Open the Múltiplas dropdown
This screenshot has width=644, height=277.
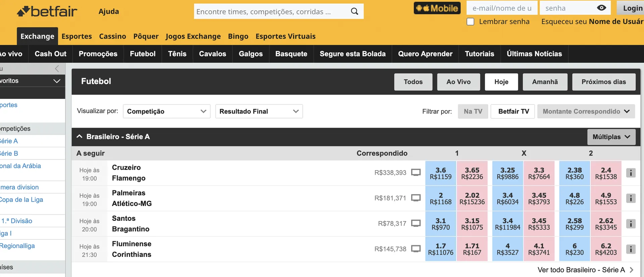click(611, 137)
